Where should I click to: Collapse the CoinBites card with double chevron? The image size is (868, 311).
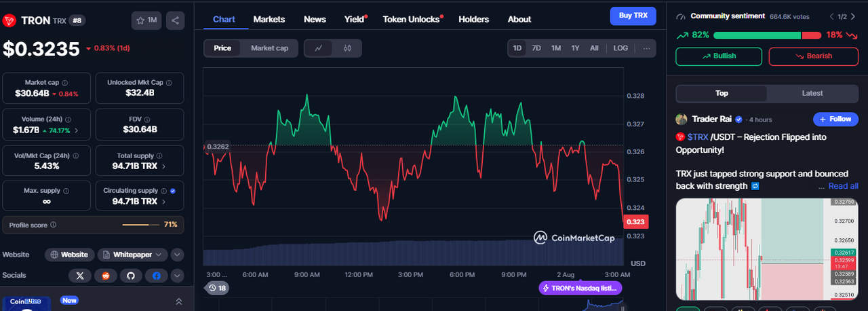coord(179,301)
